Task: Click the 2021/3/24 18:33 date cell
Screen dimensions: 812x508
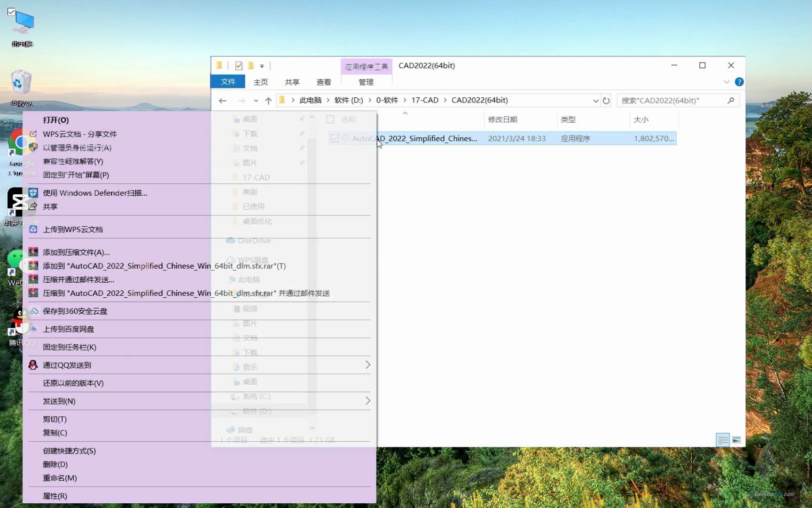Action: (x=517, y=138)
